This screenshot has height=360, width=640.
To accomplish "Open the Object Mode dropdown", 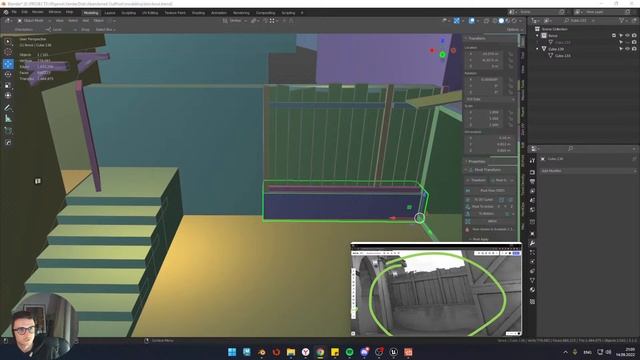I will pos(33,20).
